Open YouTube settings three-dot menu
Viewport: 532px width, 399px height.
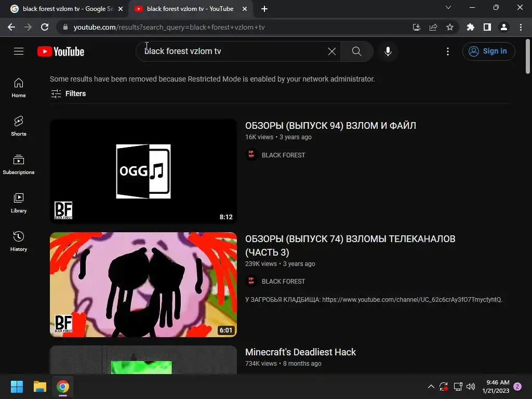point(447,51)
